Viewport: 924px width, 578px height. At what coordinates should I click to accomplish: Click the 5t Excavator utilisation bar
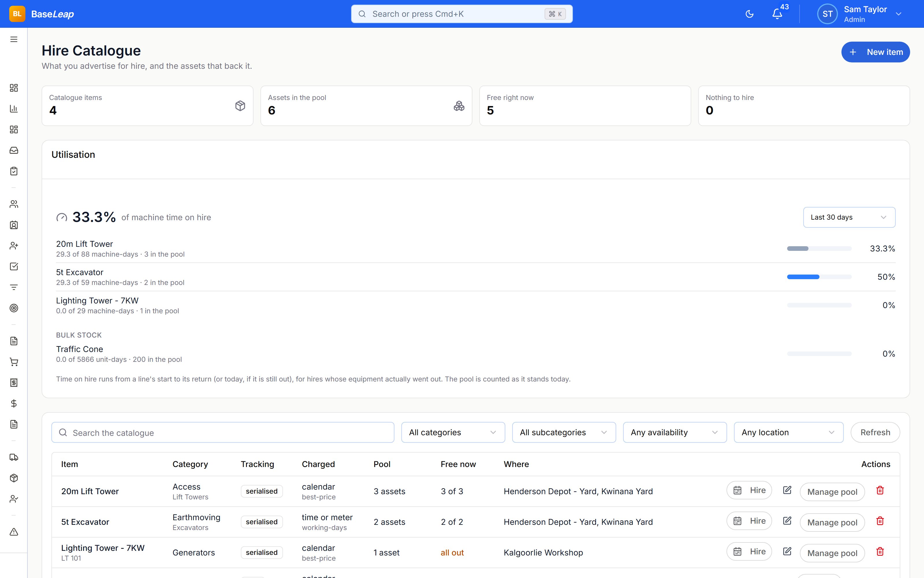click(x=819, y=277)
